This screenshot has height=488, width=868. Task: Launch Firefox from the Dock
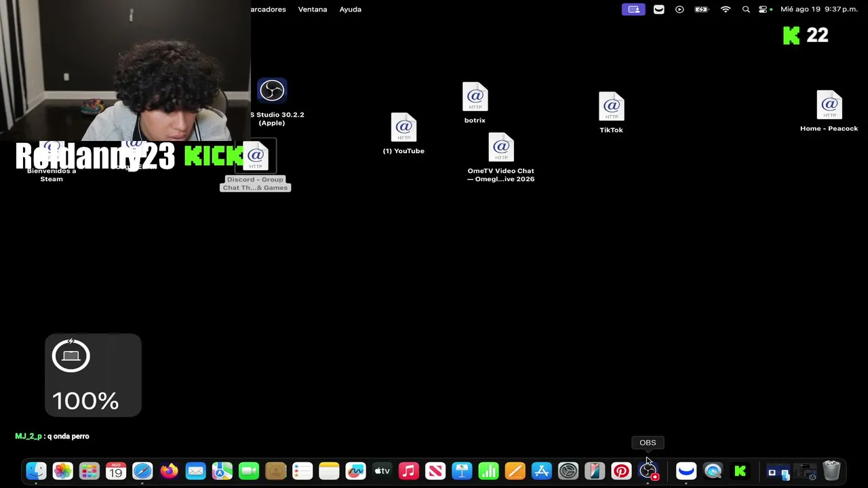click(169, 470)
